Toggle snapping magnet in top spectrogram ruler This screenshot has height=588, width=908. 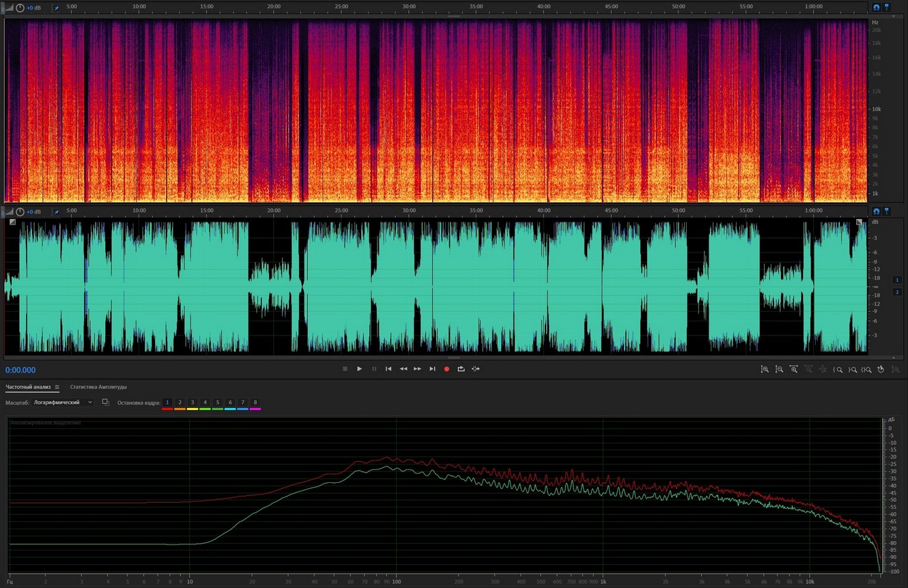pyautogui.click(x=877, y=8)
